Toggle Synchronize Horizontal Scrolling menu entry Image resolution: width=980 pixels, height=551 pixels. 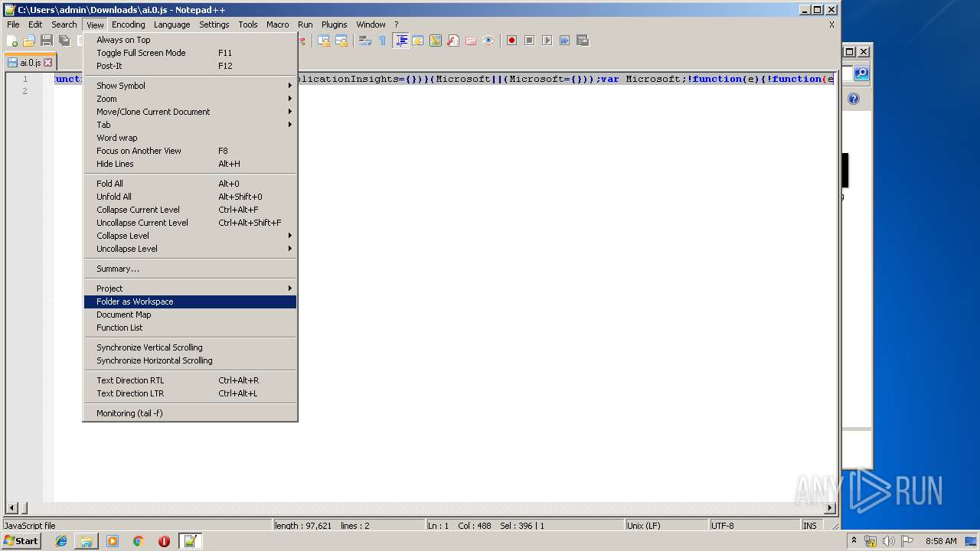(190, 360)
